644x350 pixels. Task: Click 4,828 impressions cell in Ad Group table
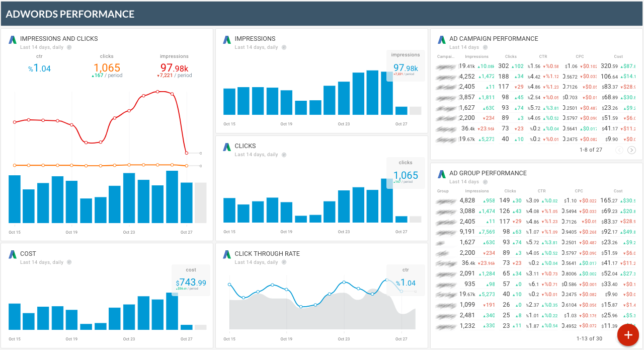point(467,200)
